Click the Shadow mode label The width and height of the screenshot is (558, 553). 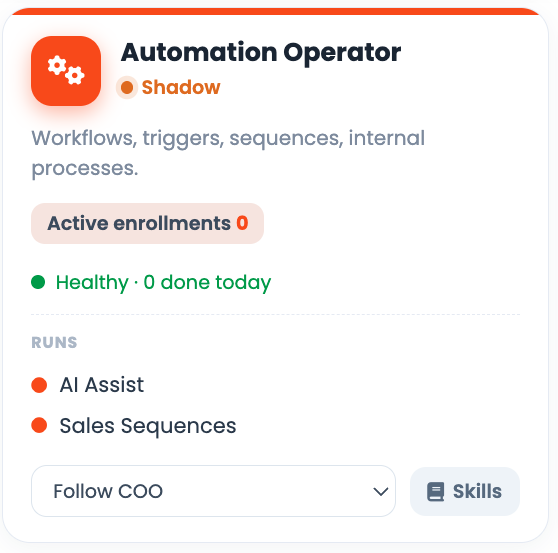tap(181, 87)
